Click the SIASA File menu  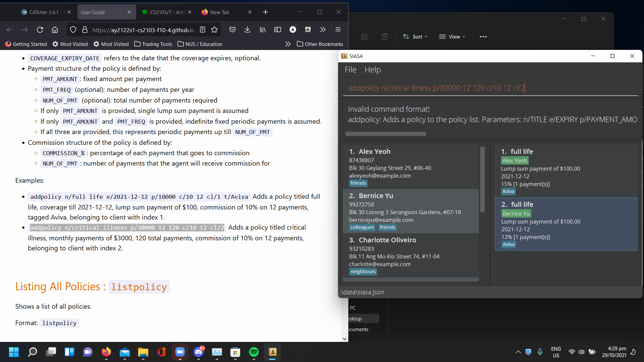click(351, 69)
